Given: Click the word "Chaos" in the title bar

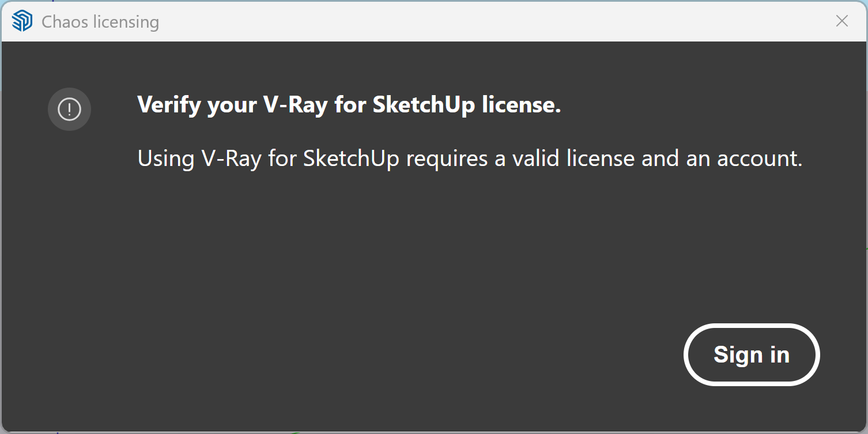Looking at the screenshot, I should click(x=65, y=22).
